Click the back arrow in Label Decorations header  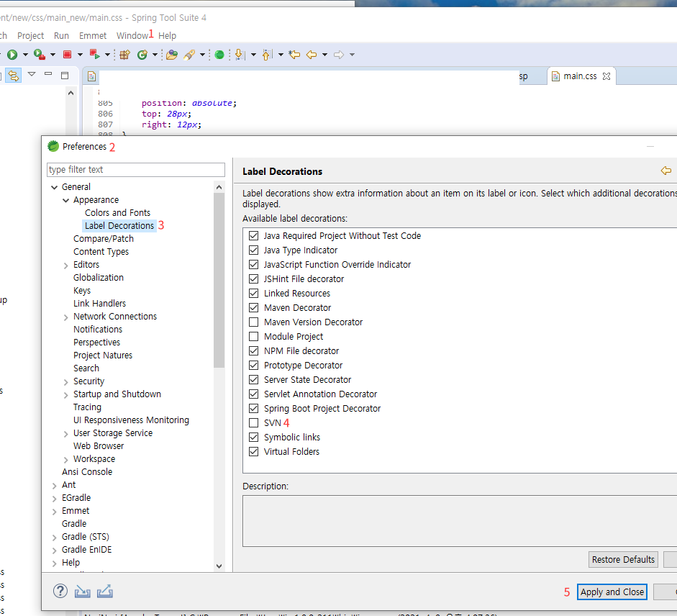point(665,171)
